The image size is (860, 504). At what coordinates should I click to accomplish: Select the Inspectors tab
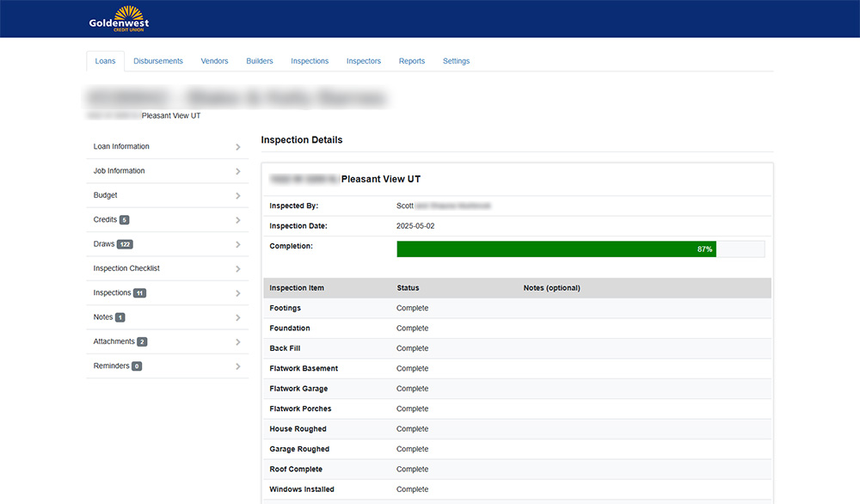click(x=364, y=61)
